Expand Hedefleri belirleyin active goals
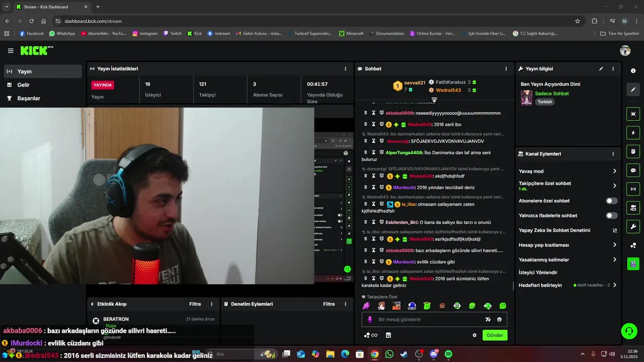The width and height of the screenshot is (644, 362). [x=615, y=285]
